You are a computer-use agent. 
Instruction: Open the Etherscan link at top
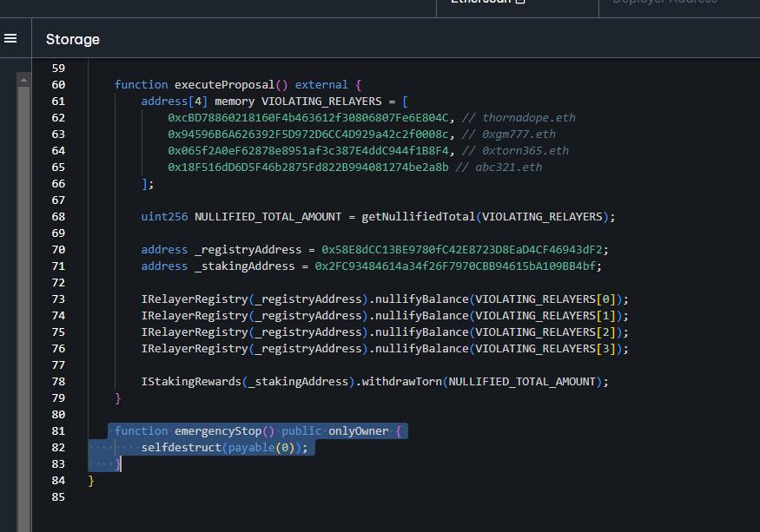(x=480, y=3)
